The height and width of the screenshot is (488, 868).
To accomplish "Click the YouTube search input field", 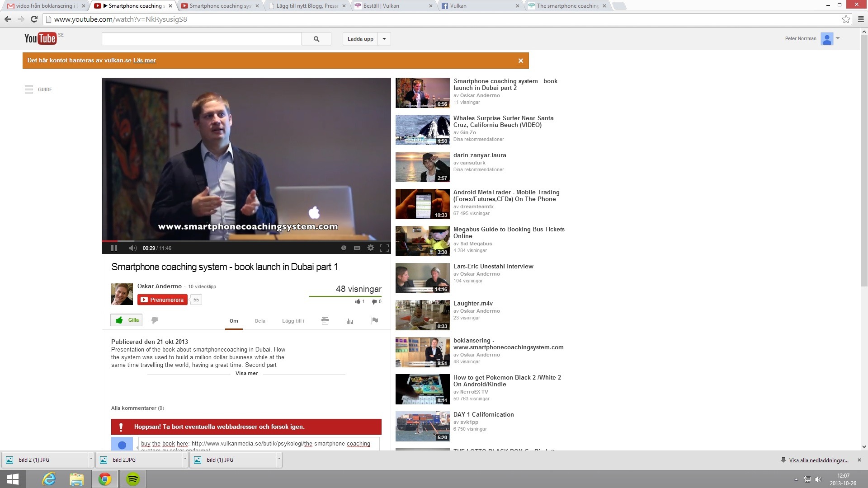I will click(202, 39).
